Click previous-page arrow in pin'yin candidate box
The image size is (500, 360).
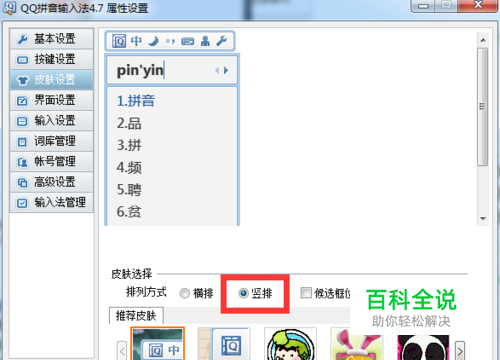click(x=217, y=70)
